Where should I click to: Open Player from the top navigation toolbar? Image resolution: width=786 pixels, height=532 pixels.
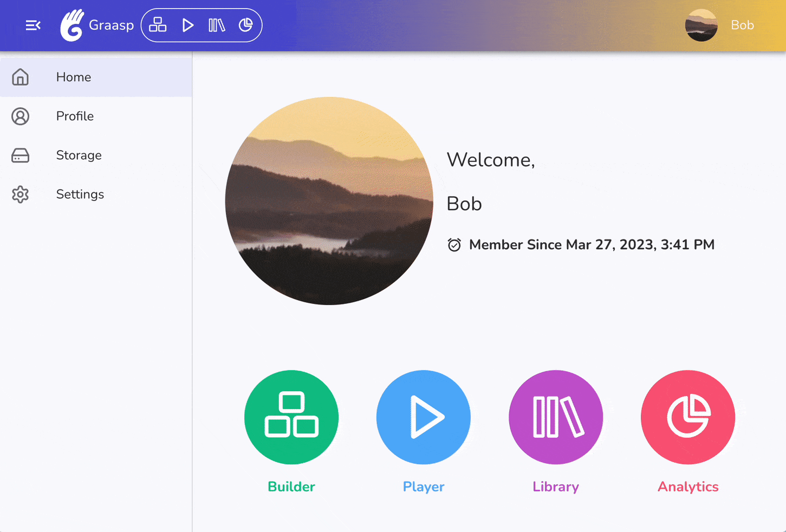point(187,25)
